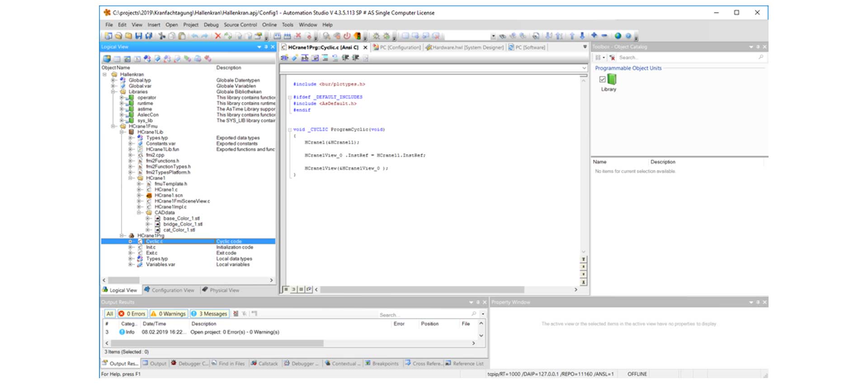Open the Breakpoints tab
This screenshot has height=384, width=868.
(x=382, y=363)
